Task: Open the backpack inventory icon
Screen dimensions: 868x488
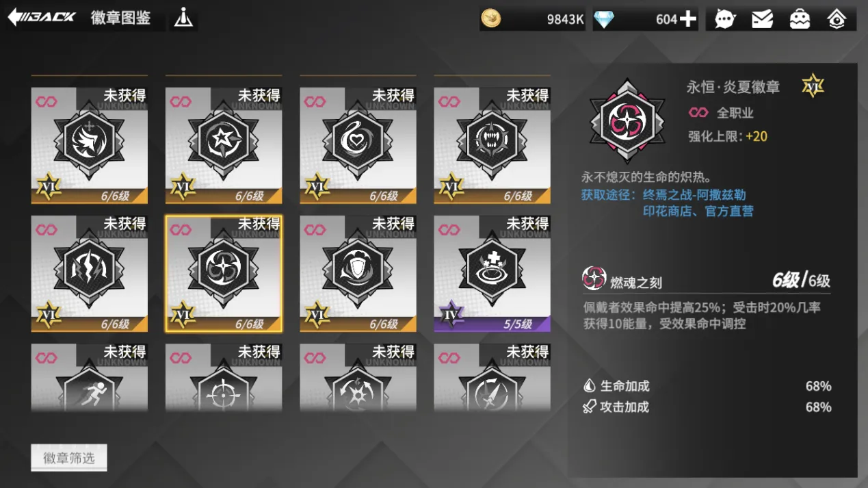Action: click(x=800, y=19)
